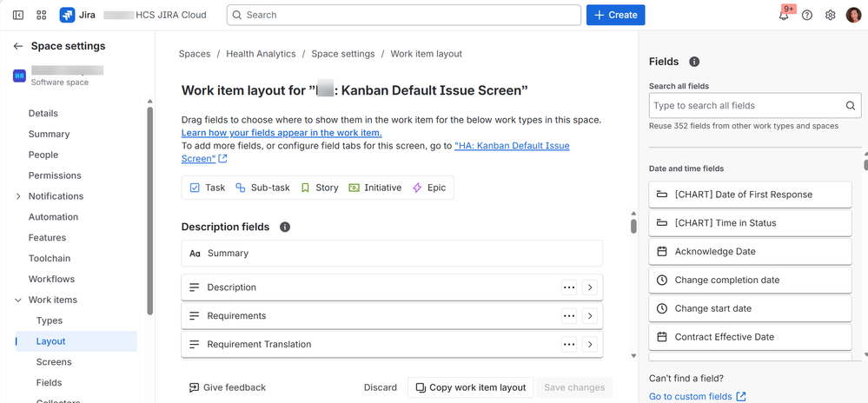This screenshot has width=868, height=403.
Task: Expand the Requirements field chevron
Action: click(x=590, y=316)
